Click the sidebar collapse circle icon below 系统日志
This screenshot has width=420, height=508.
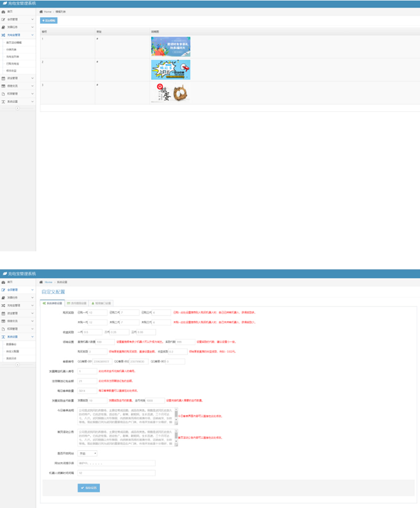pyautogui.click(x=17, y=364)
